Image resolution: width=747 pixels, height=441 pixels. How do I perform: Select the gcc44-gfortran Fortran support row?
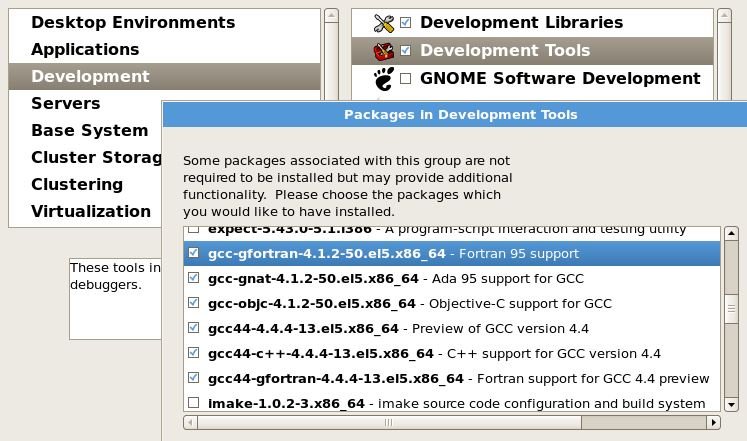(452, 379)
